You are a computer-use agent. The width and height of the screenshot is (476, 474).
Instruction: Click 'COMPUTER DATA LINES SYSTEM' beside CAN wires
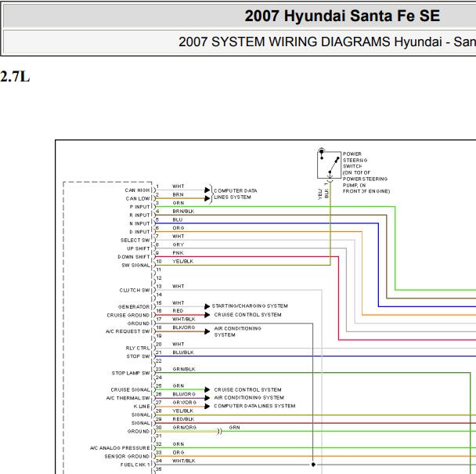click(236, 194)
